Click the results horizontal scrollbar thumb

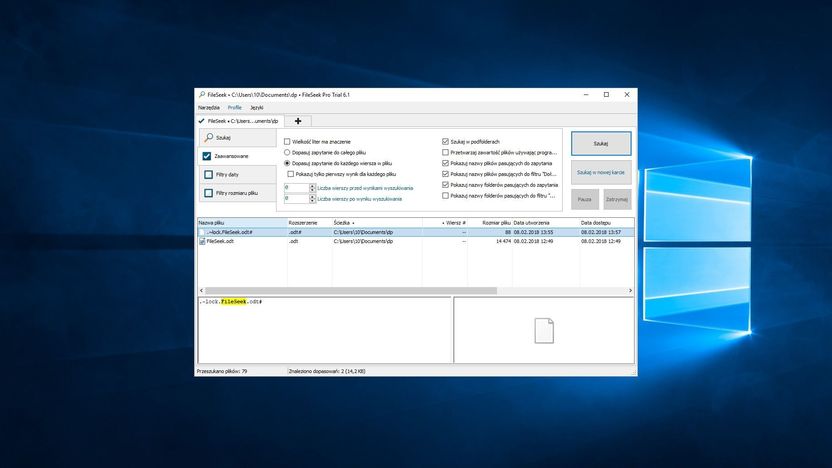(351, 290)
